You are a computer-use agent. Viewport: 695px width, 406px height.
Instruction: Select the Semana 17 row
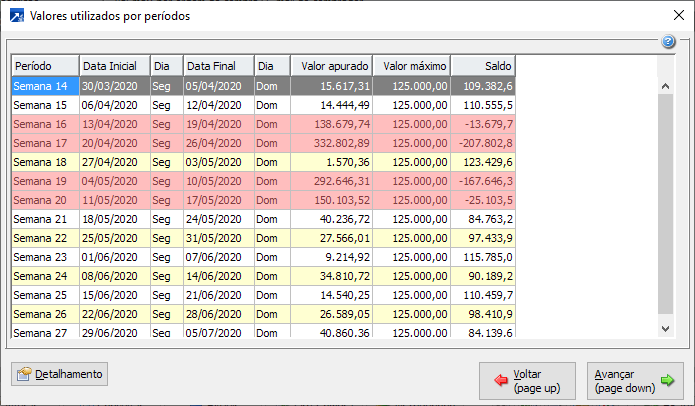263,143
